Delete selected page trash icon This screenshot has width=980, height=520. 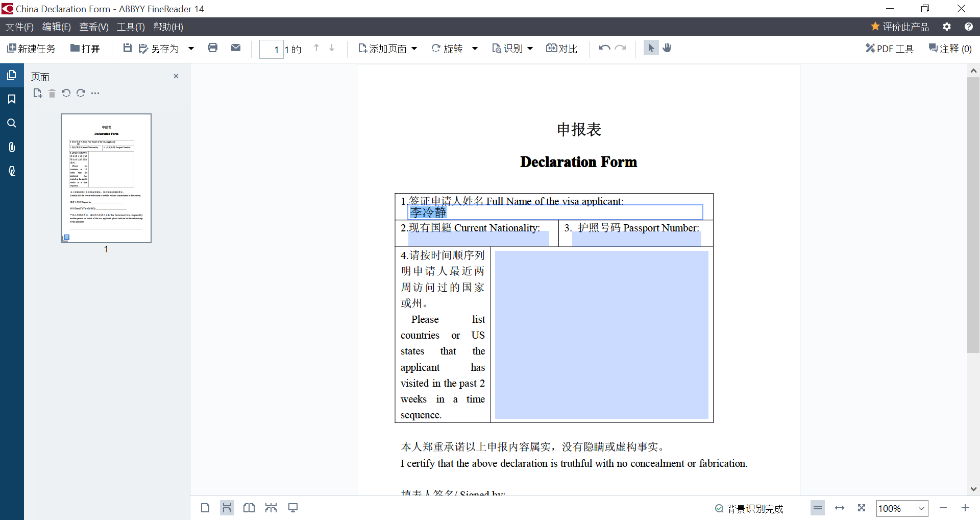pyautogui.click(x=52, y=93)
